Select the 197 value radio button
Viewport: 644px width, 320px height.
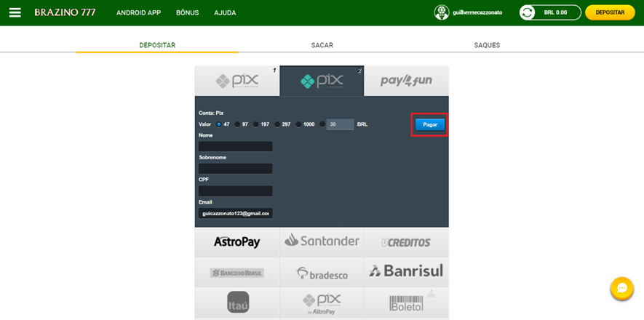click(256, 124)
